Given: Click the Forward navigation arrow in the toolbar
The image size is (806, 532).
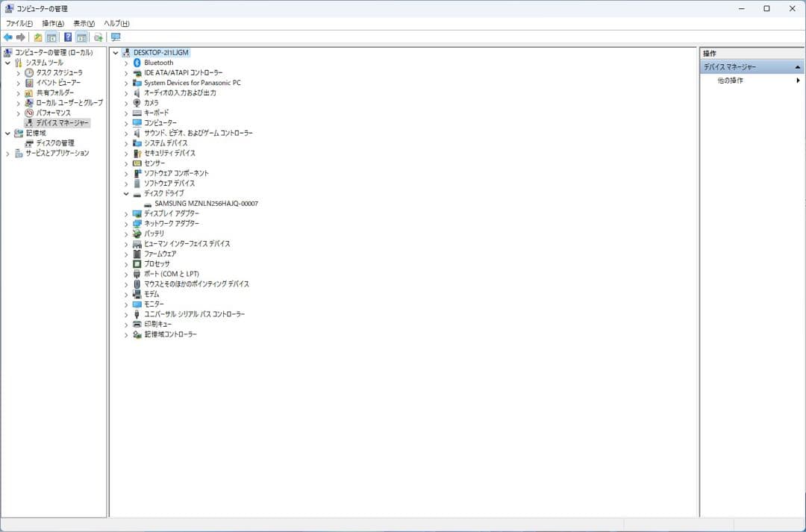Looking at the screenshot, I should (22, 37).
